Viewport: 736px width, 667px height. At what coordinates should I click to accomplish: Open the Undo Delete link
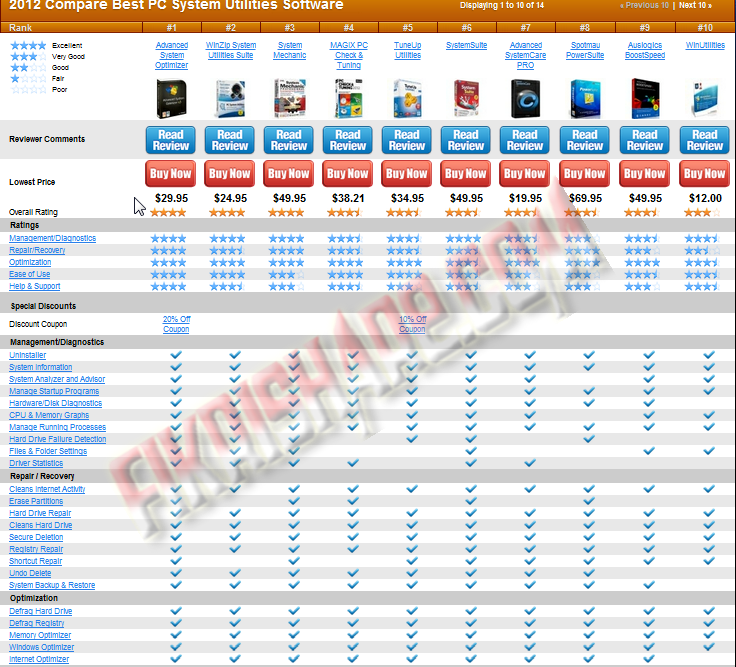(30, 573)
